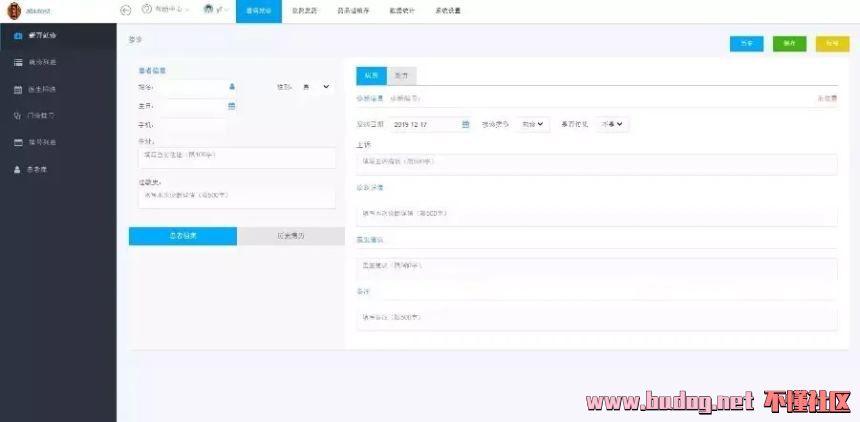Click the stethoscope icon in the sidebar
Screen dimensions: 860x422
18,116
